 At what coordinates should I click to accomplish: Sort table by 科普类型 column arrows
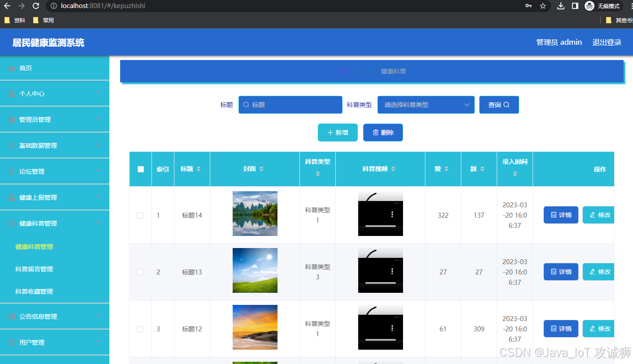[317, 174]
